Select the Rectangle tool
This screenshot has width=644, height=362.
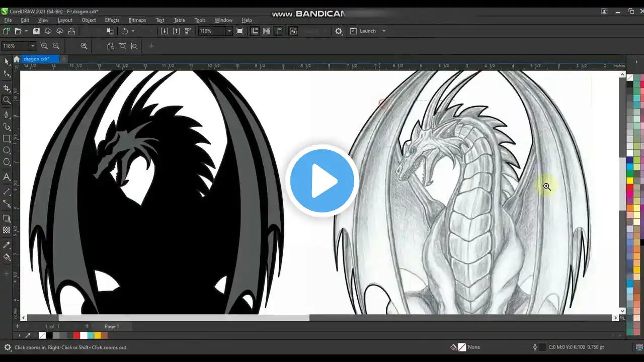tap(7, 138)
